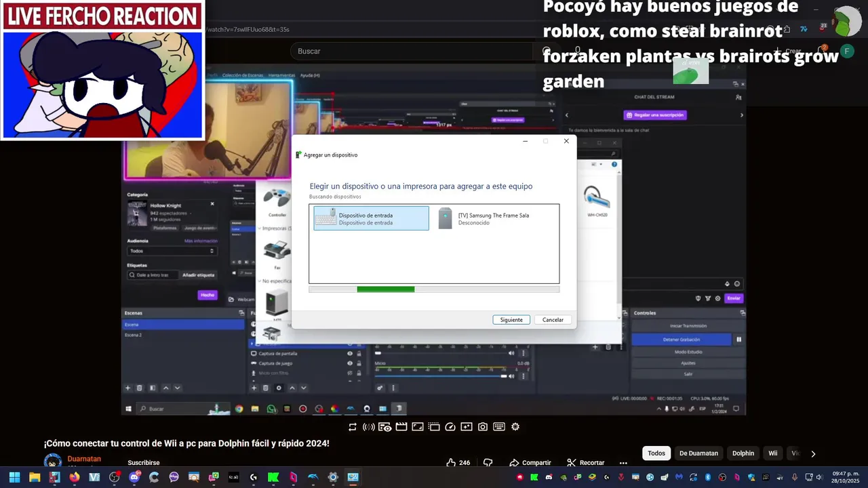Toggle the lock for the Captura de juego source

360,363
